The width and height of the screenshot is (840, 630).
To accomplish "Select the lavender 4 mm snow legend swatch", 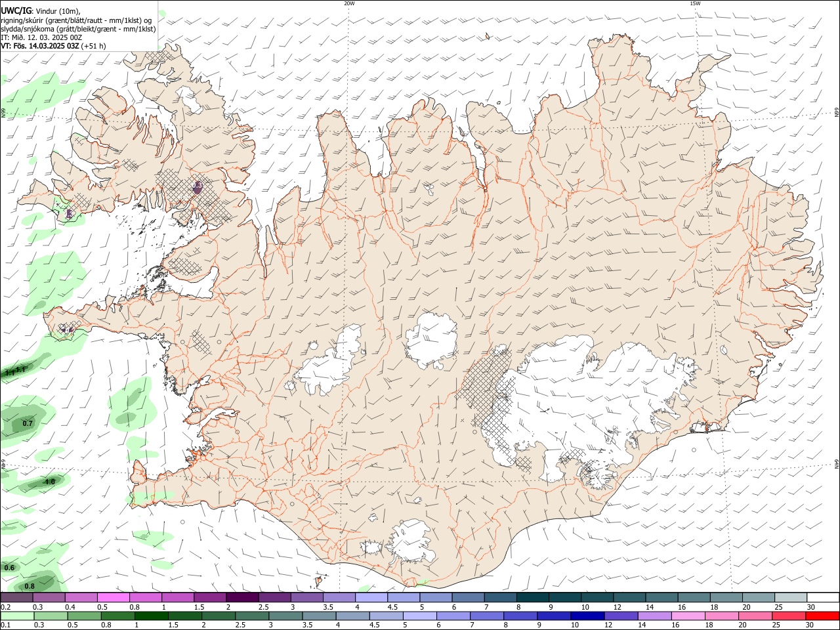I will (x=370, y=597).
